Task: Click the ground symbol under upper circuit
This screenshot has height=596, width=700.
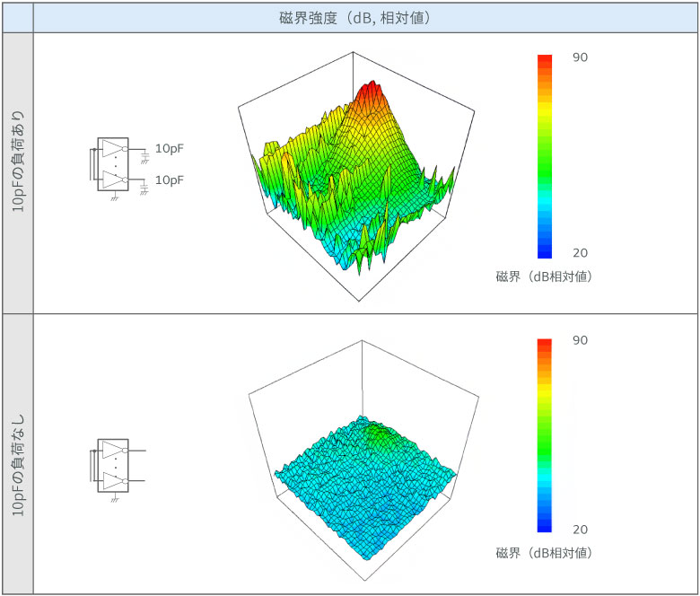Action: (x=114, y=197)
